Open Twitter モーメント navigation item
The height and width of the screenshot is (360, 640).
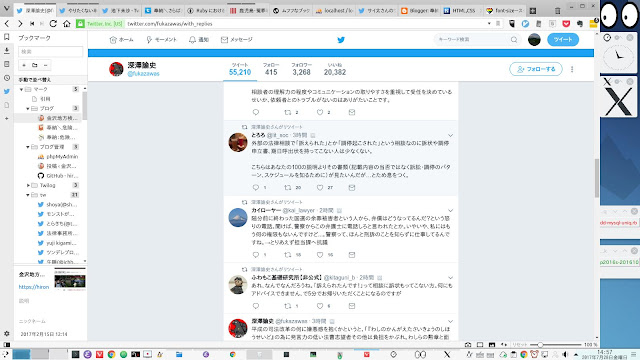[162, 40]
